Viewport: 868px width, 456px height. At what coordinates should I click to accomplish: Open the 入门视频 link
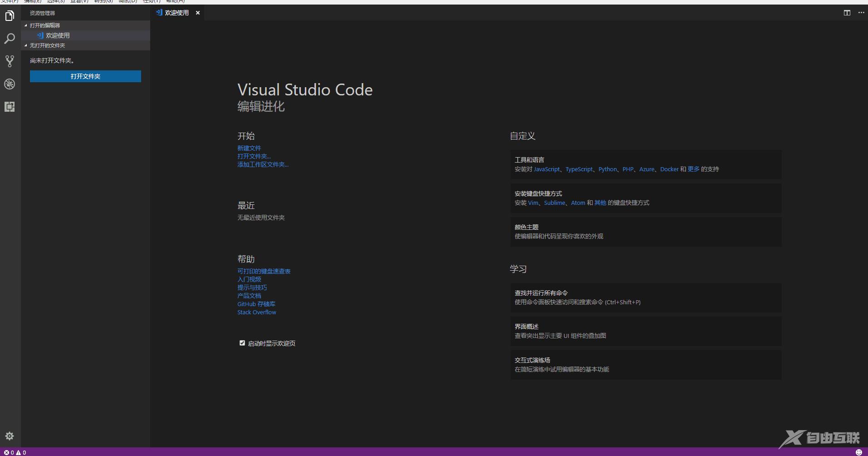click(x=249, y=279)
